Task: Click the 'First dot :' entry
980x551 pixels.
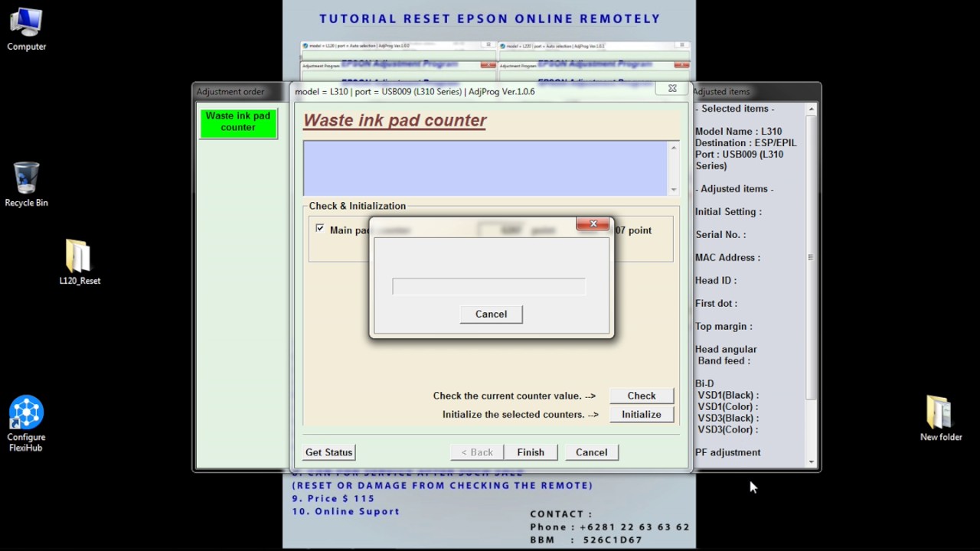Action: [x=717, y=304]
